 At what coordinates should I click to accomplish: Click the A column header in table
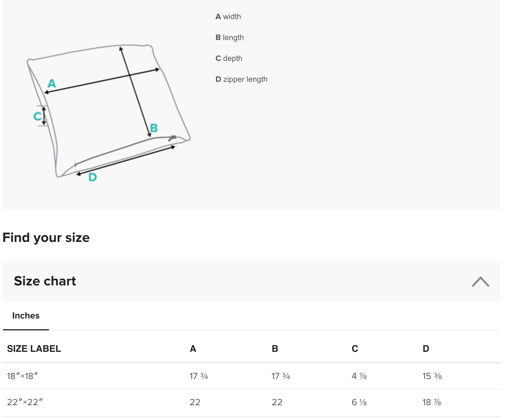193,349
